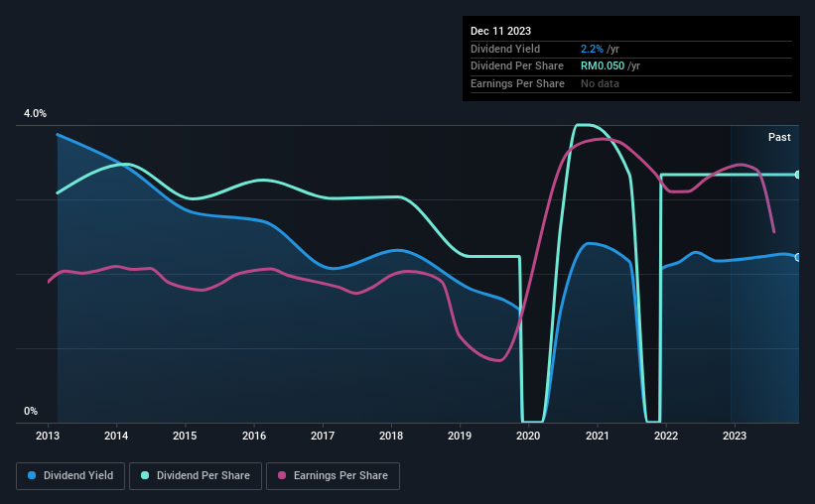Select the 2020 x-axis label
The width and height of the screenshot is (815, 504).
point(528,436)
